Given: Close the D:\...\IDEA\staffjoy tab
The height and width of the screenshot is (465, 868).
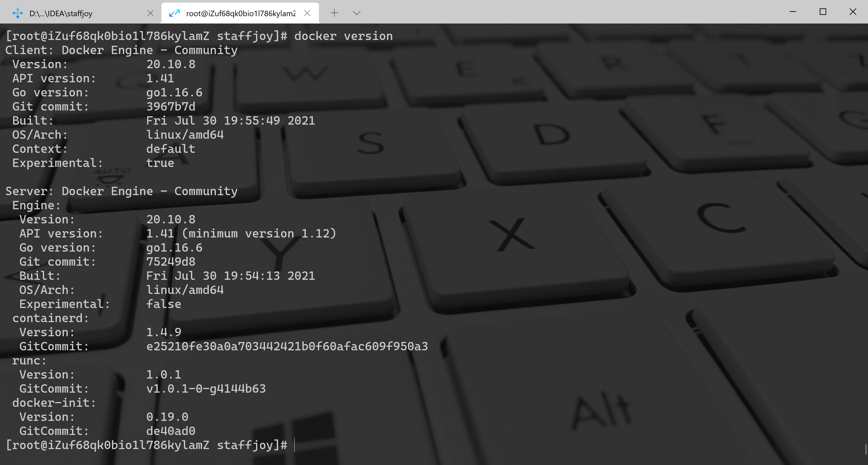Looking at the screenshot, I should click(151, 13).
